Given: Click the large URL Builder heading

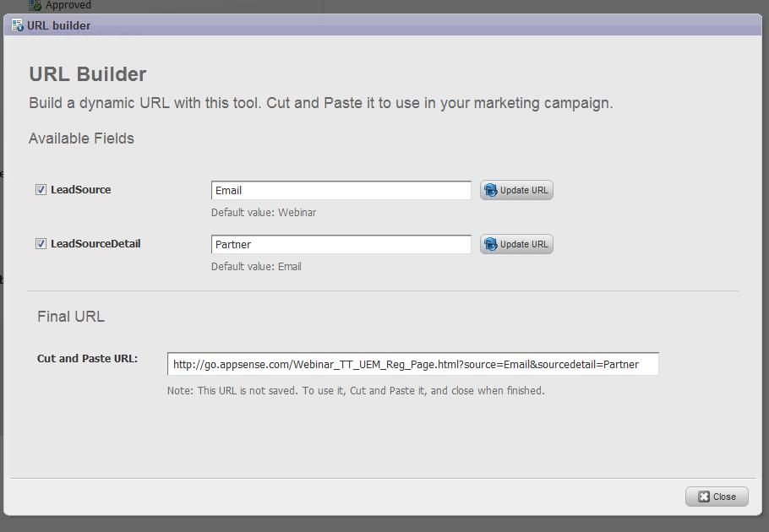Looking at the screenshot, I should pos(88,74).
